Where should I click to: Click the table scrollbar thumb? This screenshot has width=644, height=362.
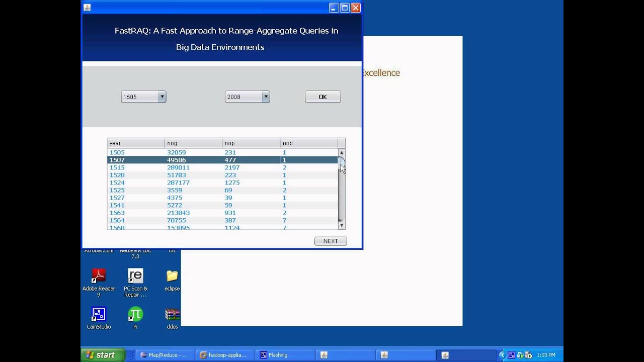point(342,164)
